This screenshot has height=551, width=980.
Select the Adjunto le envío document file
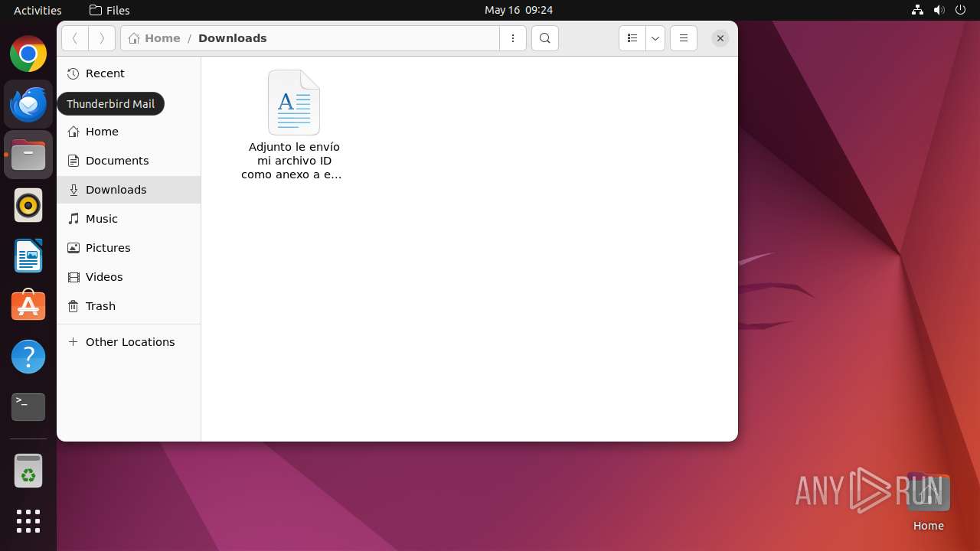tap(294, 103)
